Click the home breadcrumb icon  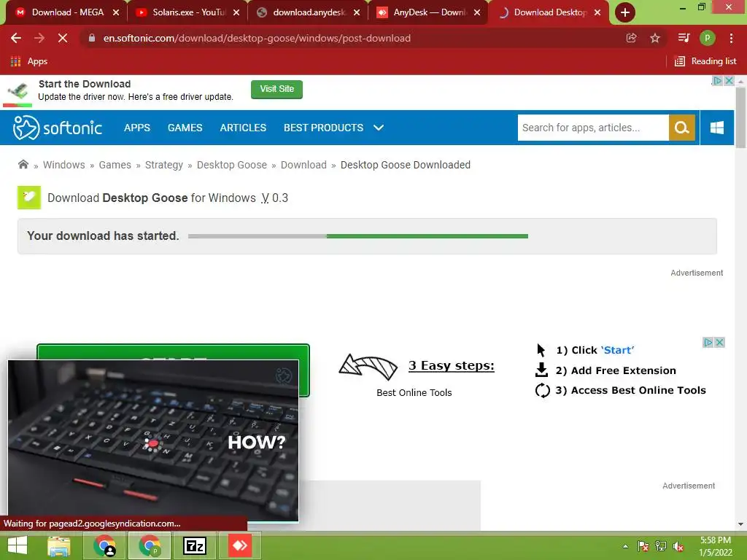[23, 165]
